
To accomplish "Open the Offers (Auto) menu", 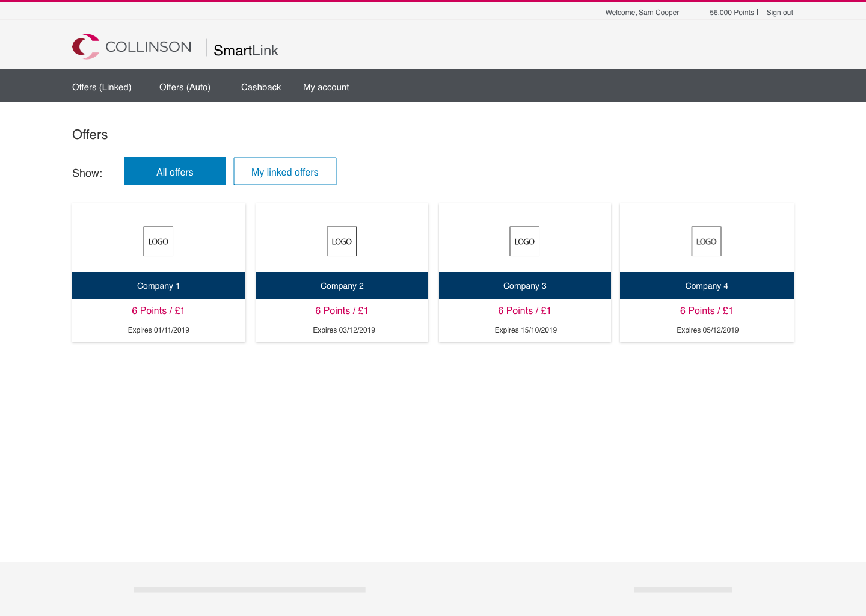I will [x=185, y=87].
